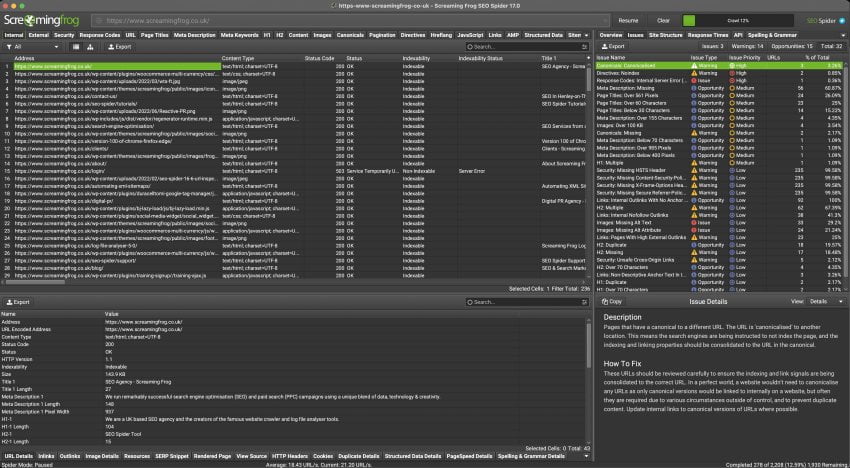This screenshot has width=850, height=468.
Task: Open the Structured Data tab
Action: [543, 35]
